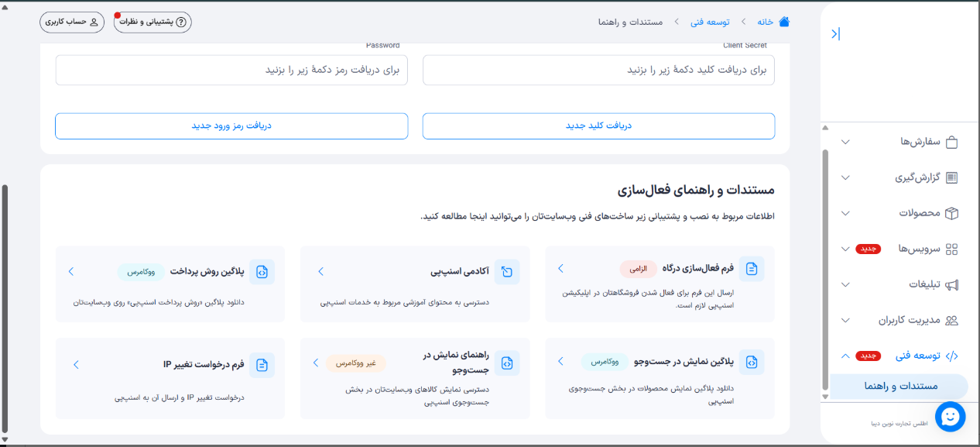The image size is (980, 447).
Task: Click the Password input field
Action: click(231, 70)
